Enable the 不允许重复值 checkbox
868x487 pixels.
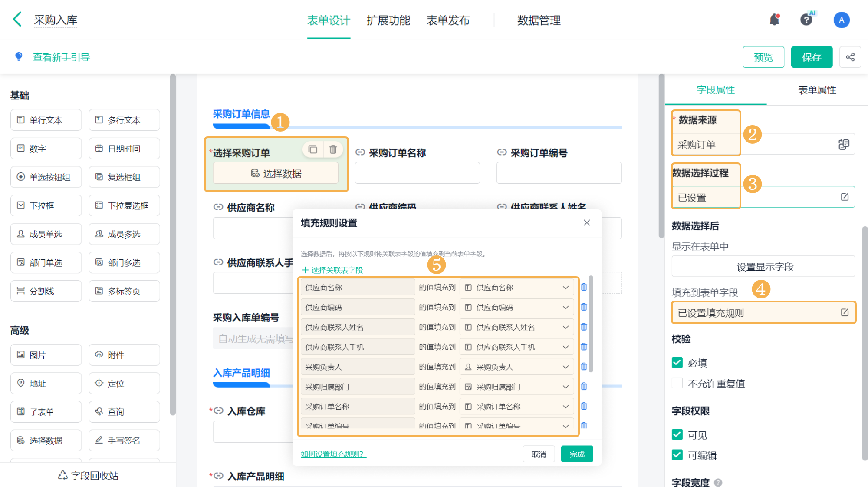[x=677, y=383]
